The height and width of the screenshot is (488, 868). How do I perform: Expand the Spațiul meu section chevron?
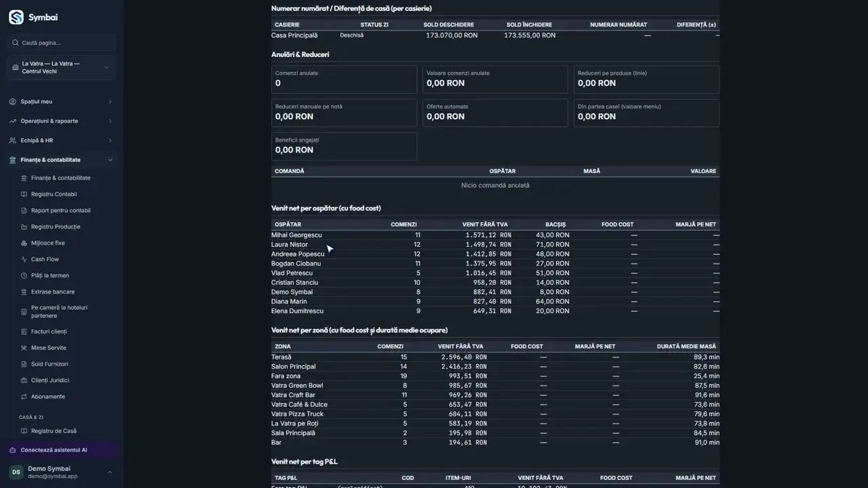coord(110,102)
